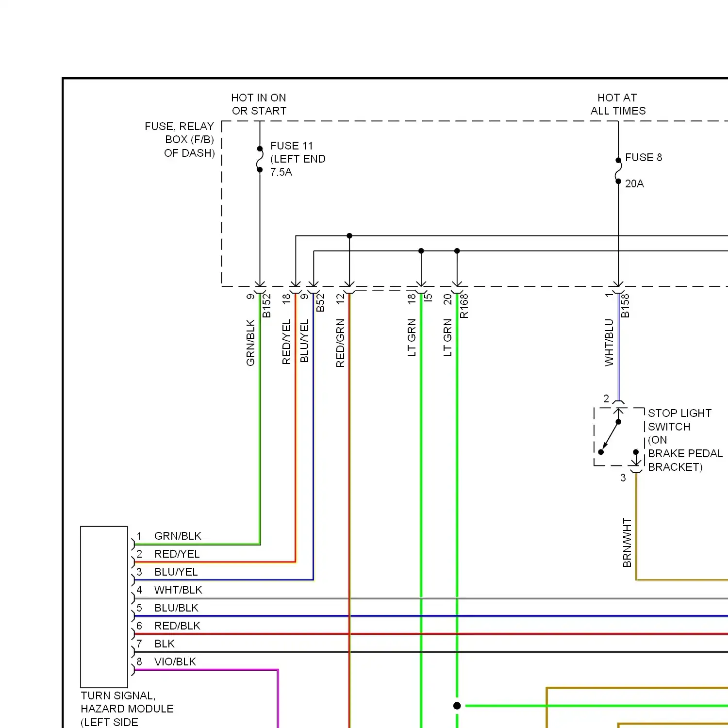Viewport: 728px width, 728px height.
Task: Select connector label B152
Action: [266, 306]
